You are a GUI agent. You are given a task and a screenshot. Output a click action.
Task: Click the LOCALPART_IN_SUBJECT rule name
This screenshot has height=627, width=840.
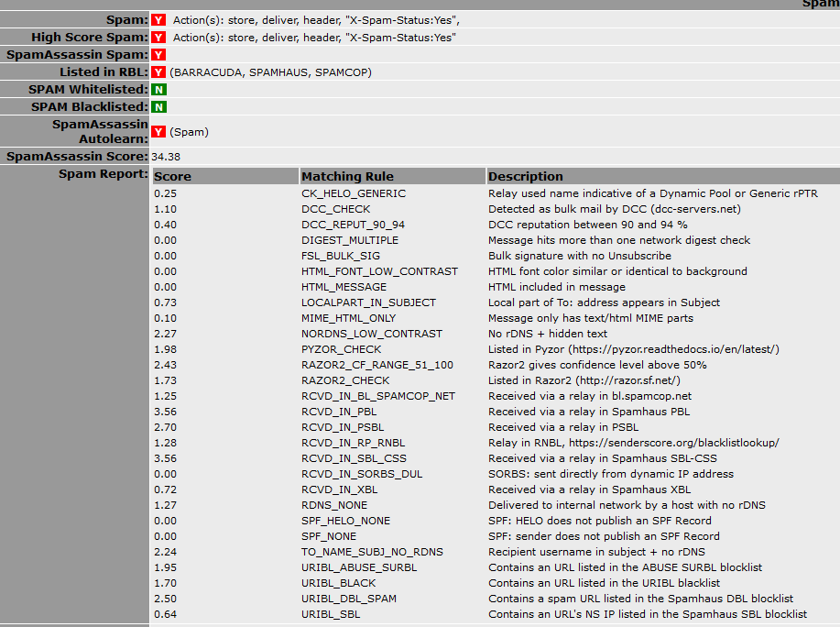[x=368, y=302]
